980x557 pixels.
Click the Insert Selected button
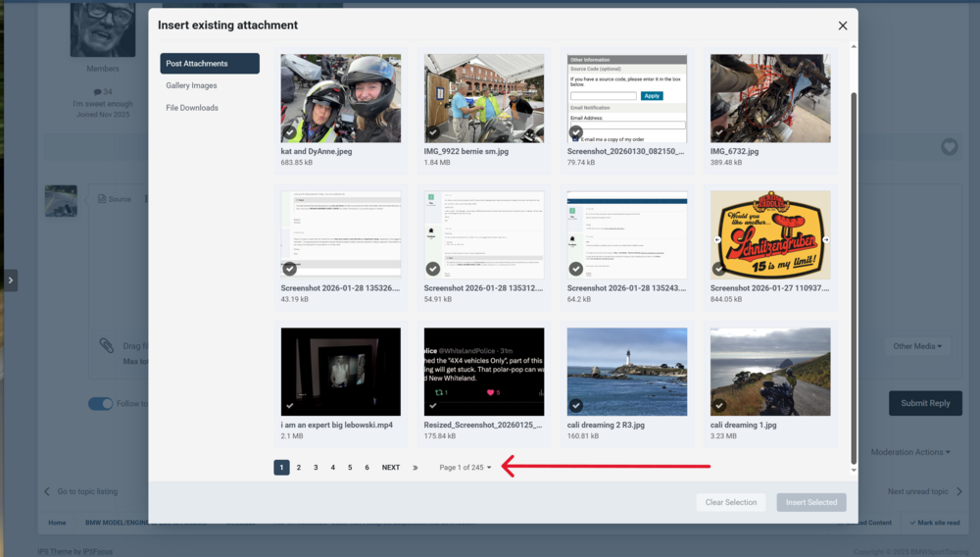click(x=811, y=502)
